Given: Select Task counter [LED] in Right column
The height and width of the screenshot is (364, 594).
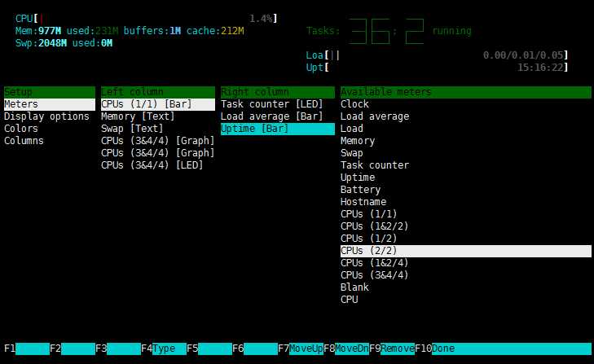Looking at the screenshot, I should pyautogui.click(x=271, y=104).
